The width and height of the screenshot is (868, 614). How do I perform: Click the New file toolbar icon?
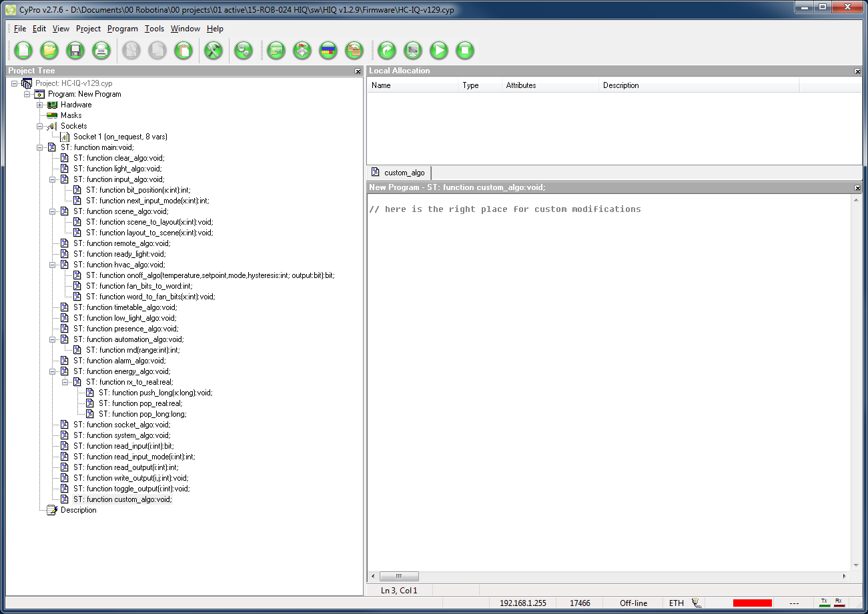pyautogui.click(x=23, y=50)
